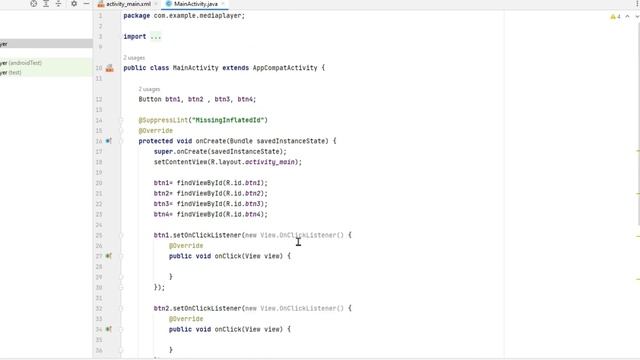Click override gutter icon beside onCreate

pyautogui.click(x=108, y=141)
